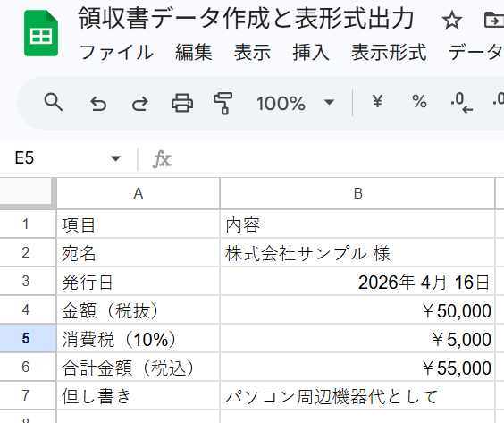Select cell 金額（税抜）

139,309
